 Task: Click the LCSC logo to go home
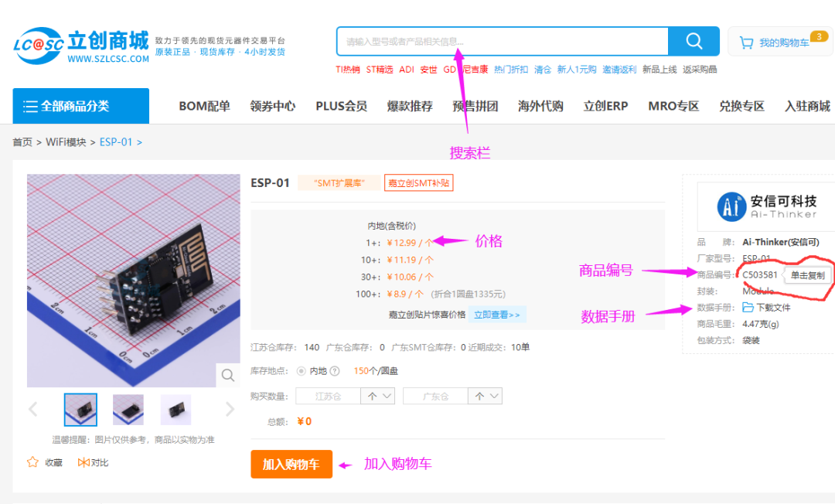click(81, 46)
